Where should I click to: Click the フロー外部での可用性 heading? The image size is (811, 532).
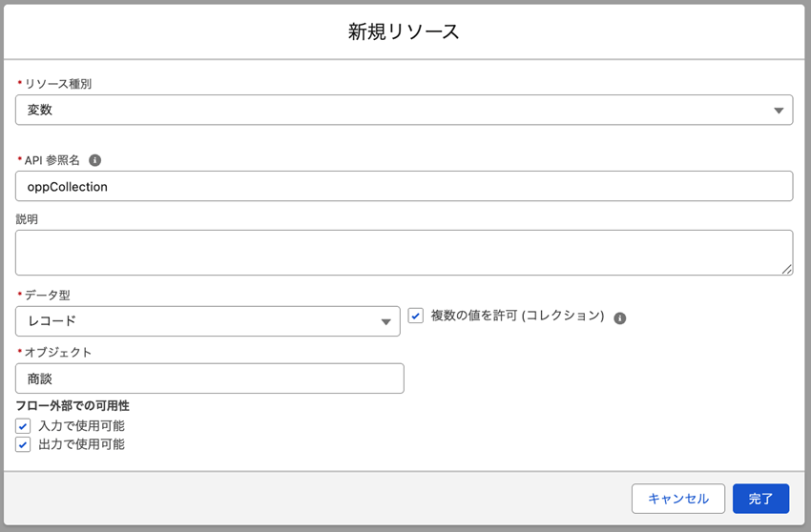[73, 406]
